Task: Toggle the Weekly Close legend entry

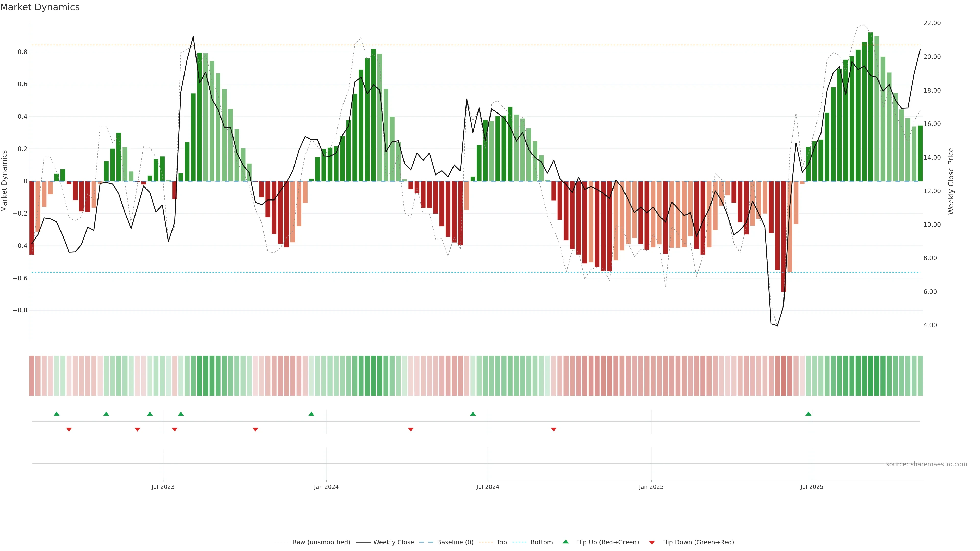Action: coord(393,542)
